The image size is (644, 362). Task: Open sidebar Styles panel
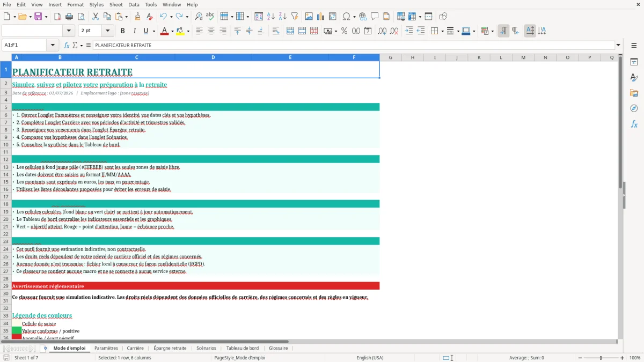pos(634,78)
